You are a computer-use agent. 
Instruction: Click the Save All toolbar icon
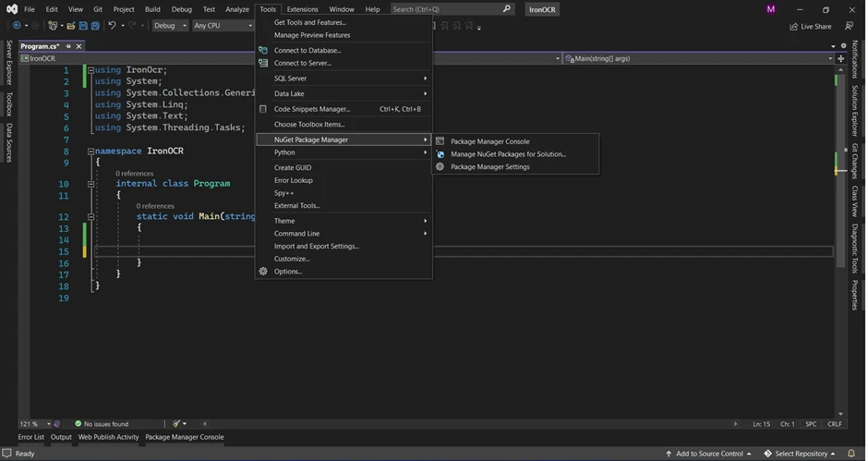tap(95, 26)
